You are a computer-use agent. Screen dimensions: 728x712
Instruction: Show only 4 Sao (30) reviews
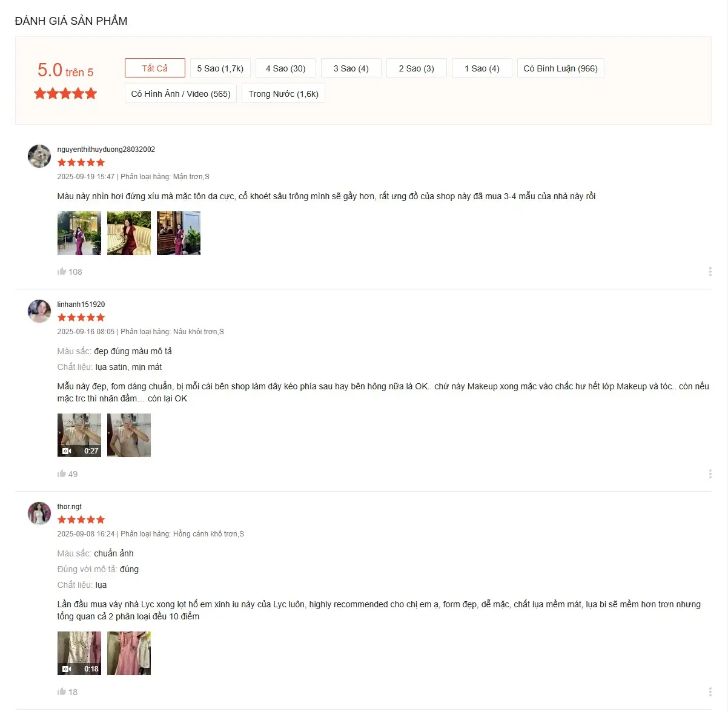tap(286, 68)
